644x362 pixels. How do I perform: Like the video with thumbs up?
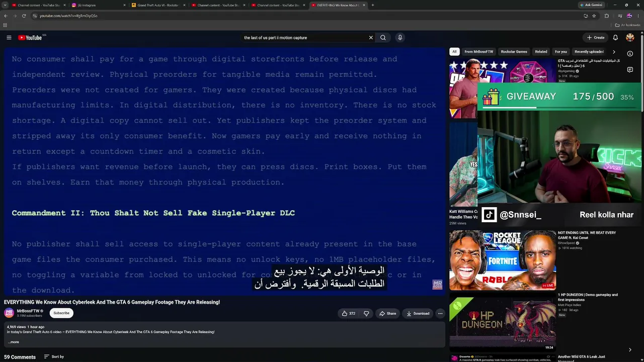[349, 313]
